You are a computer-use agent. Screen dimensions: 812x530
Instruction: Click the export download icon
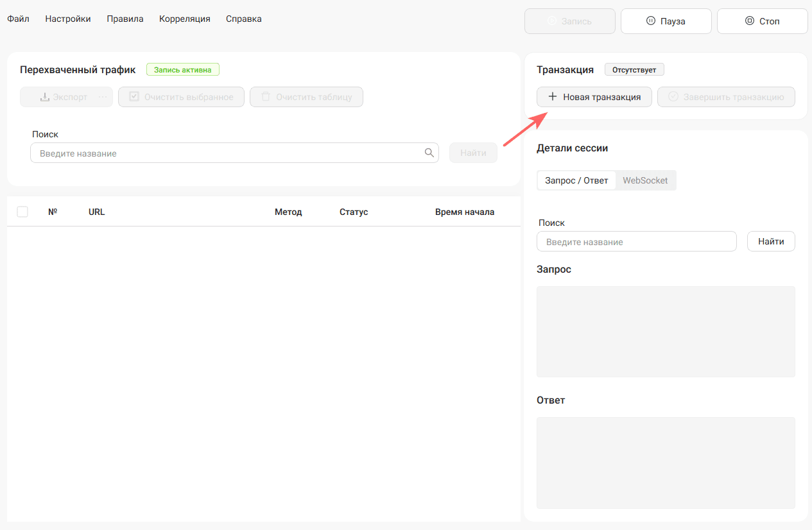click(x=45, y=97)
